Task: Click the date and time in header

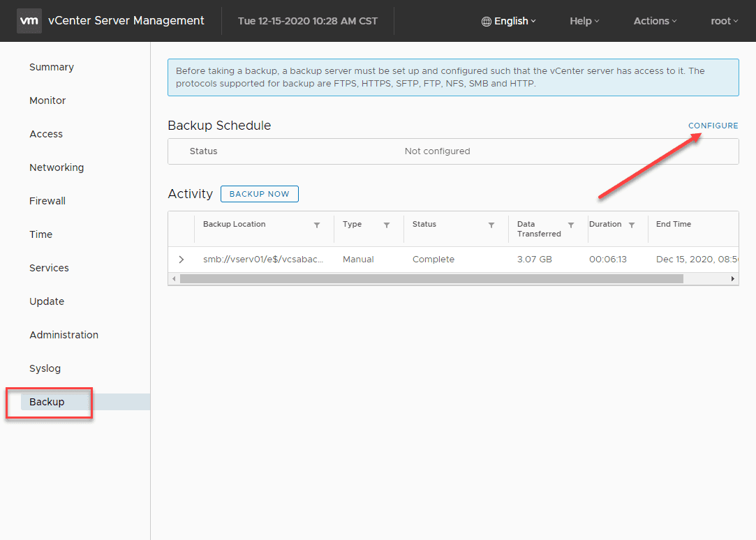Action: [308, 21]
